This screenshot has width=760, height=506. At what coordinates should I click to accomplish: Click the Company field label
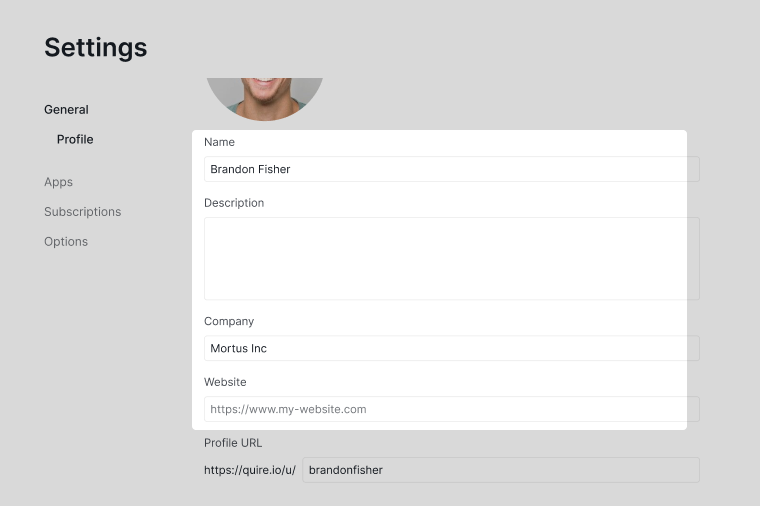[229, 321]
